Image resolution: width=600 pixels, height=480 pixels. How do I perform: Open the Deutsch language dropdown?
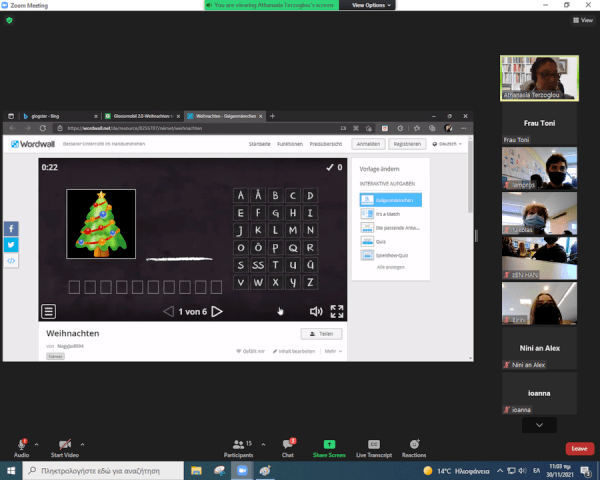(443, 144)
